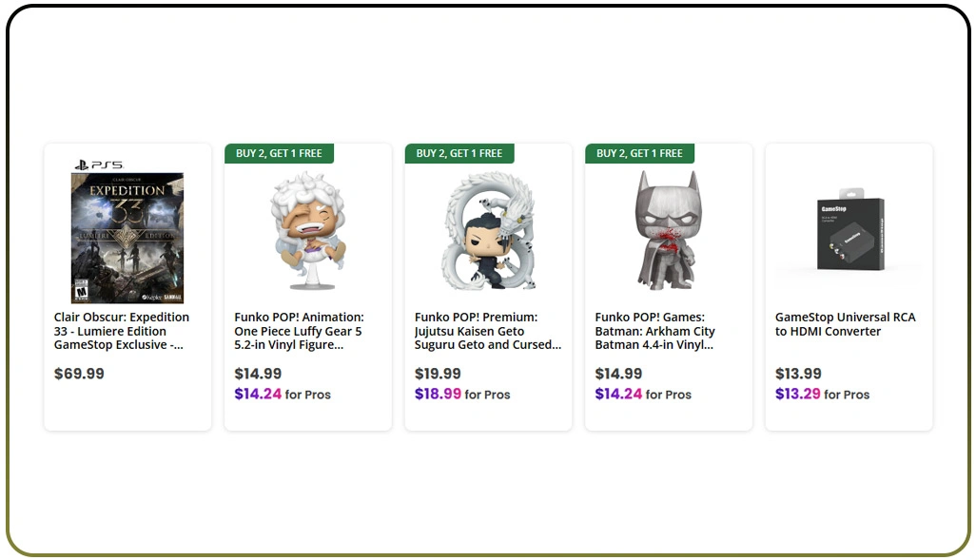Open Funko POP! Batman: Arkham City title link

coord(655,331)
